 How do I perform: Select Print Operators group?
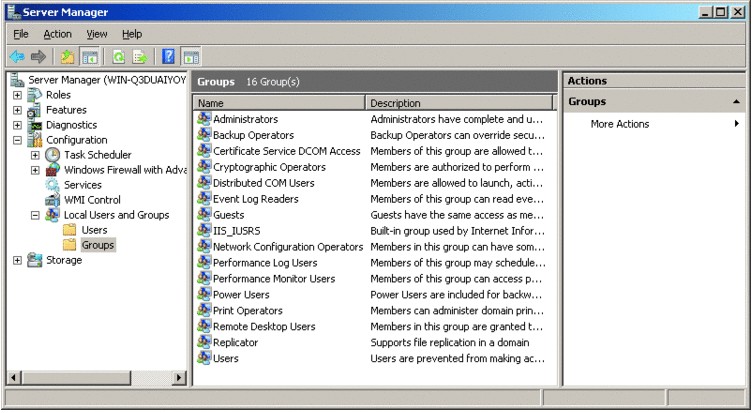(x=247, y=311)
